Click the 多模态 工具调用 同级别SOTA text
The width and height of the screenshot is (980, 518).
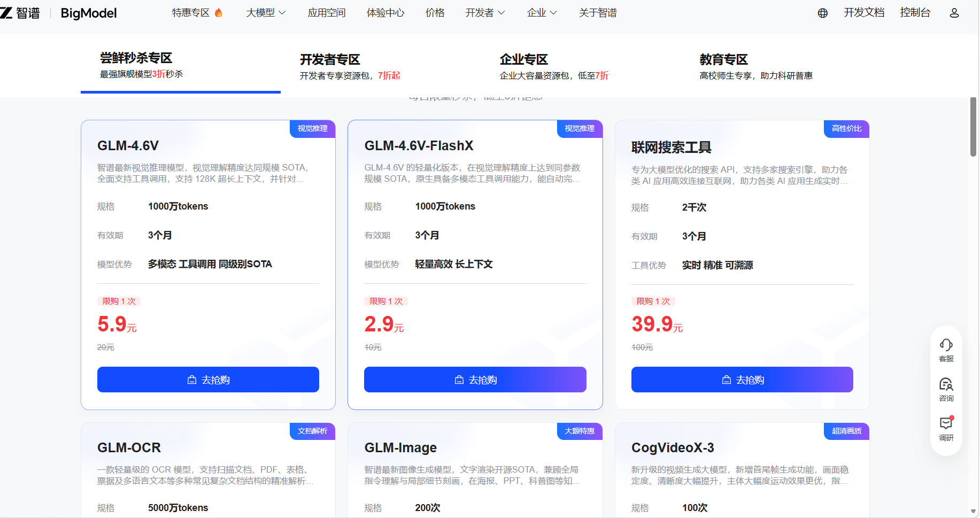(210, 264)
